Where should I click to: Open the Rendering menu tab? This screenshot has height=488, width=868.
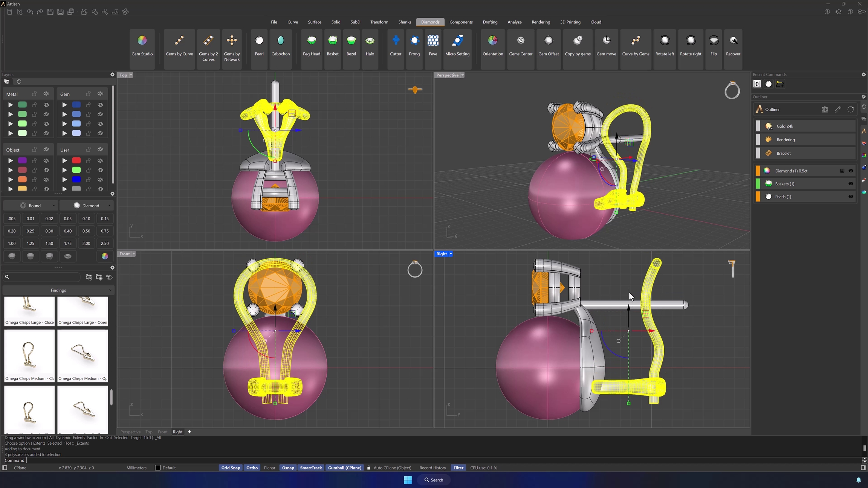(x=540, y=22)
